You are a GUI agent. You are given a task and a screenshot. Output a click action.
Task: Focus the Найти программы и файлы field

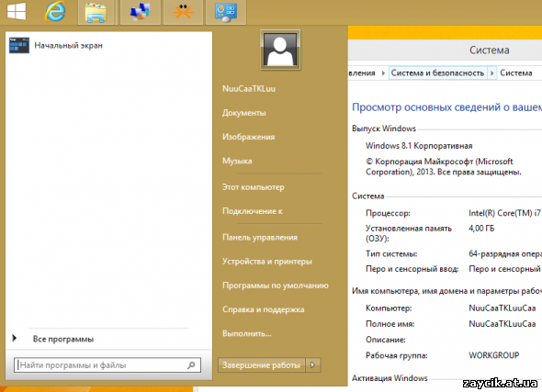click(x=107, y=365)
